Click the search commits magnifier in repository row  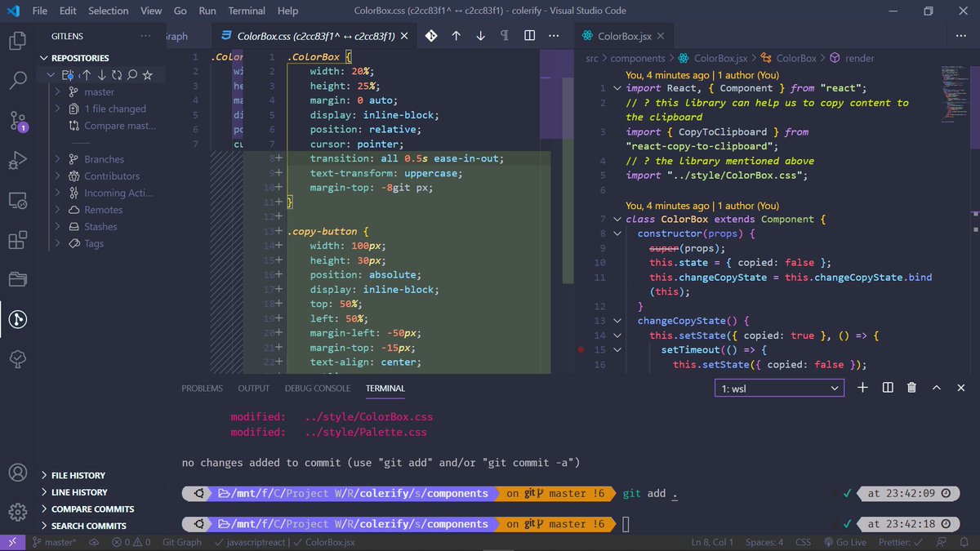coord(131,75)
